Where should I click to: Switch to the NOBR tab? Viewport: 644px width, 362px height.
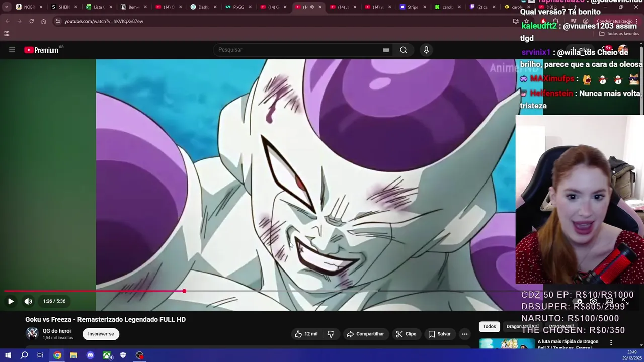click(29, 7)
